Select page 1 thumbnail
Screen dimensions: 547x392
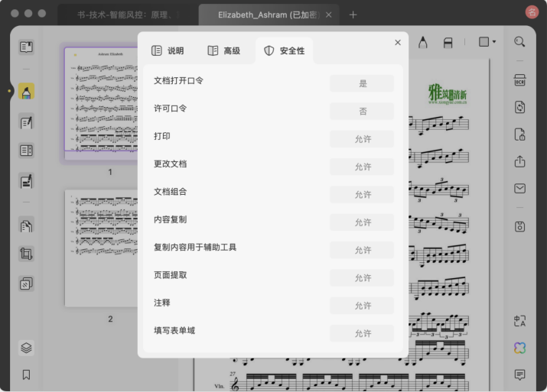[x=101, y=103]
